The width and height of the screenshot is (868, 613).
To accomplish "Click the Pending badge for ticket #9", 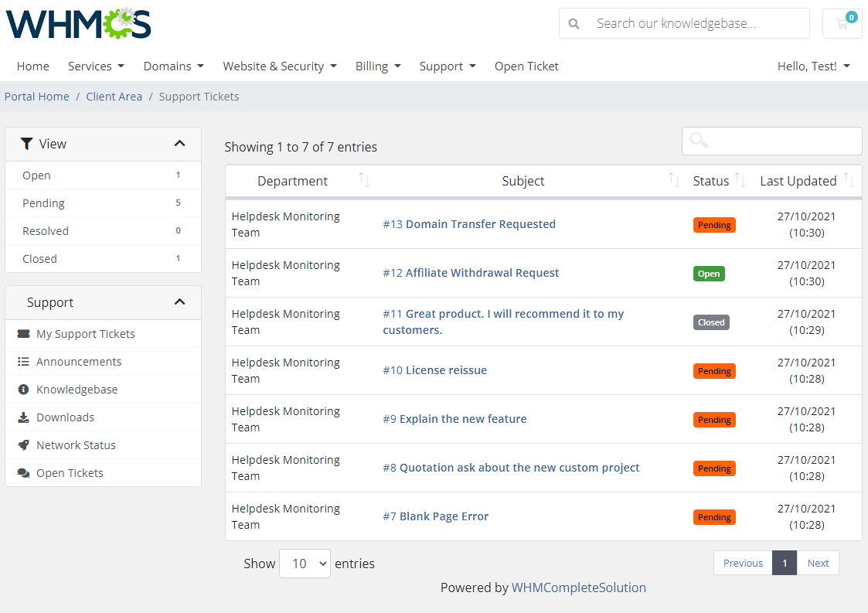I will click(714, 420).
